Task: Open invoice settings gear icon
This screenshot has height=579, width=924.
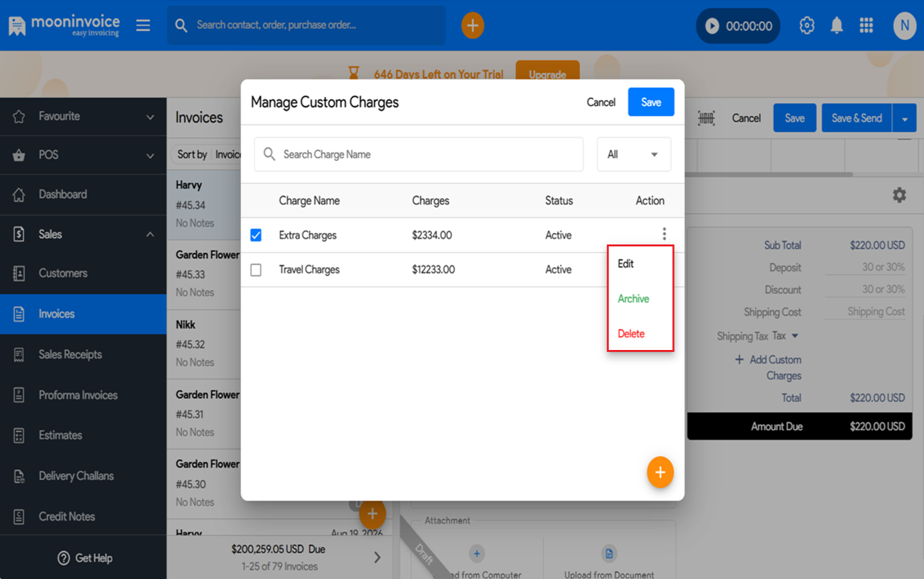Action: [899, 195]
